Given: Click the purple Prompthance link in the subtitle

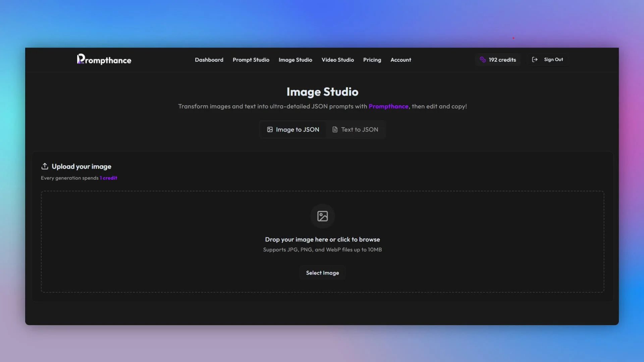Looking at the screenshot, I should (x=388, y=106).
